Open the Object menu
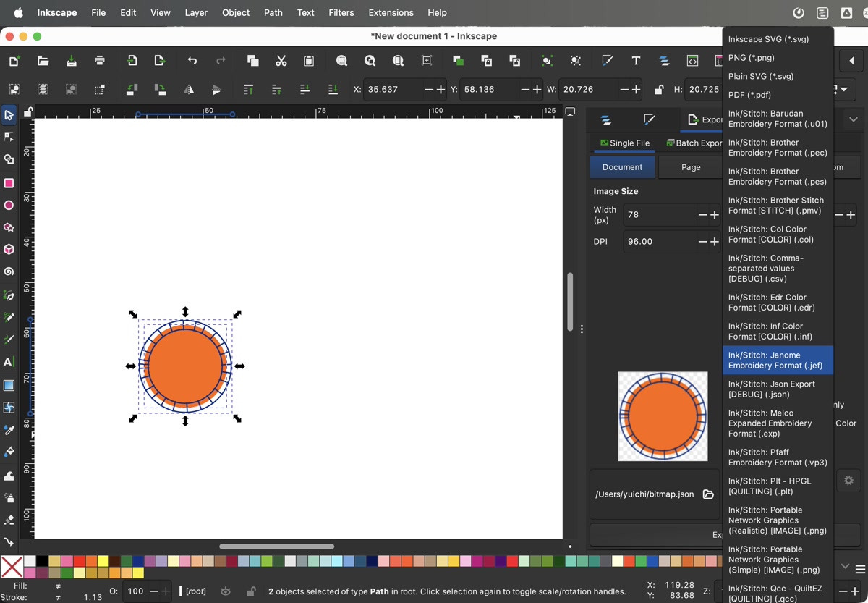868x603 pixels. (236, 12)
